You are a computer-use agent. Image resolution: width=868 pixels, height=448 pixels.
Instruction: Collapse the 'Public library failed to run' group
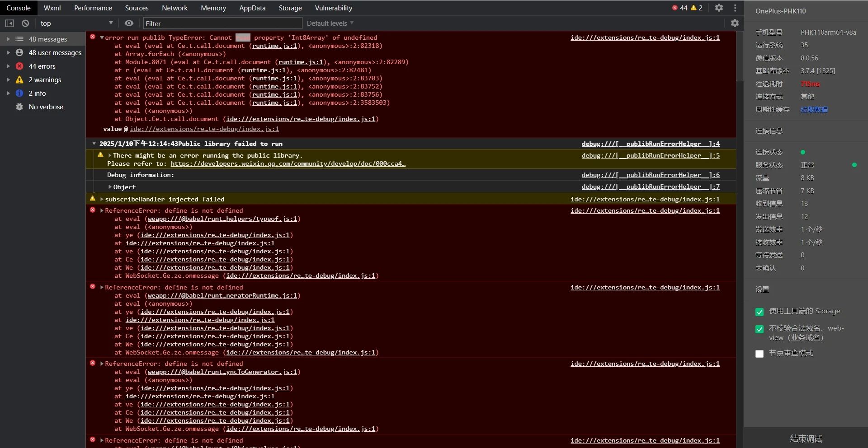(x=94, y=143)
